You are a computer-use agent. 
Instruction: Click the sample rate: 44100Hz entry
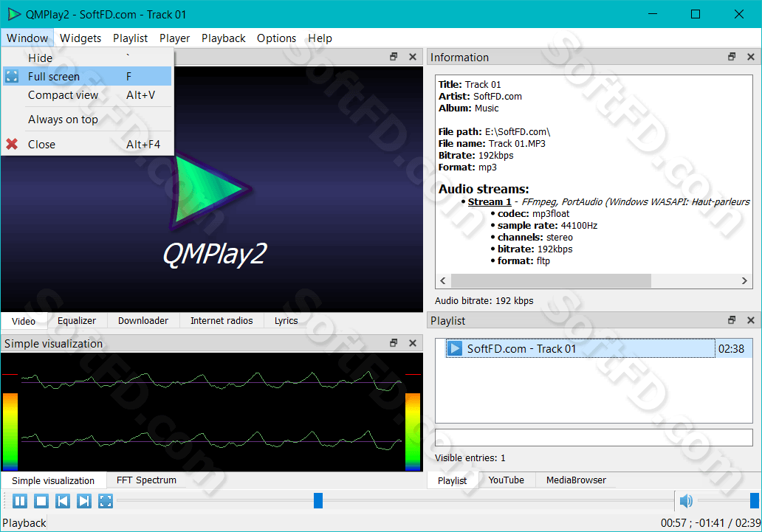(x=547, y=226)
